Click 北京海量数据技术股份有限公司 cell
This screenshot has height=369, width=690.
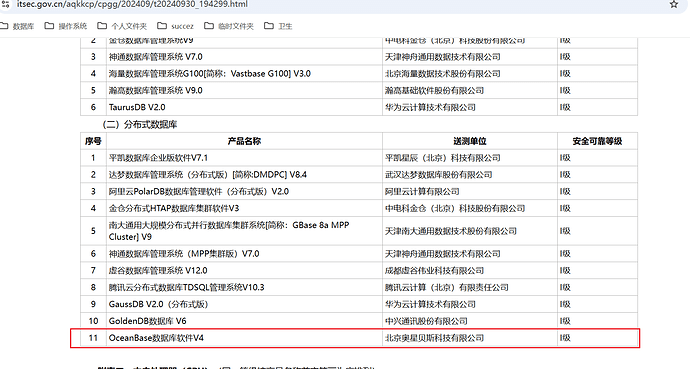470,73
